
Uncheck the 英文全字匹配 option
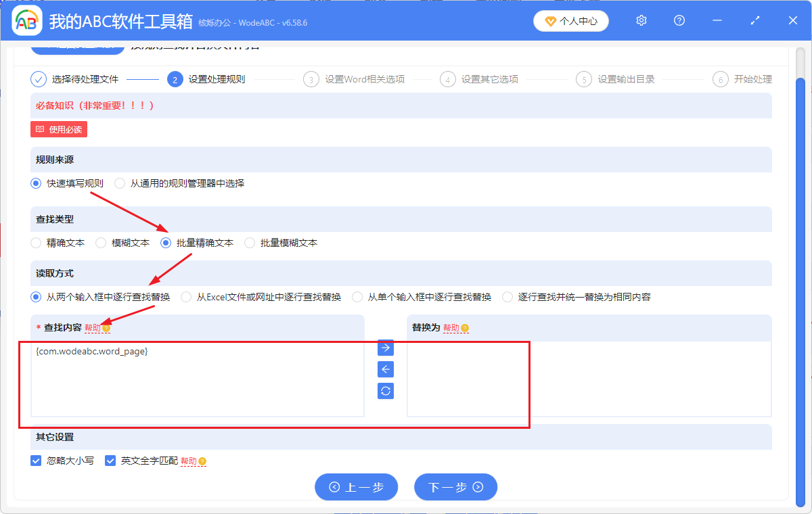(x=110, y=461)
